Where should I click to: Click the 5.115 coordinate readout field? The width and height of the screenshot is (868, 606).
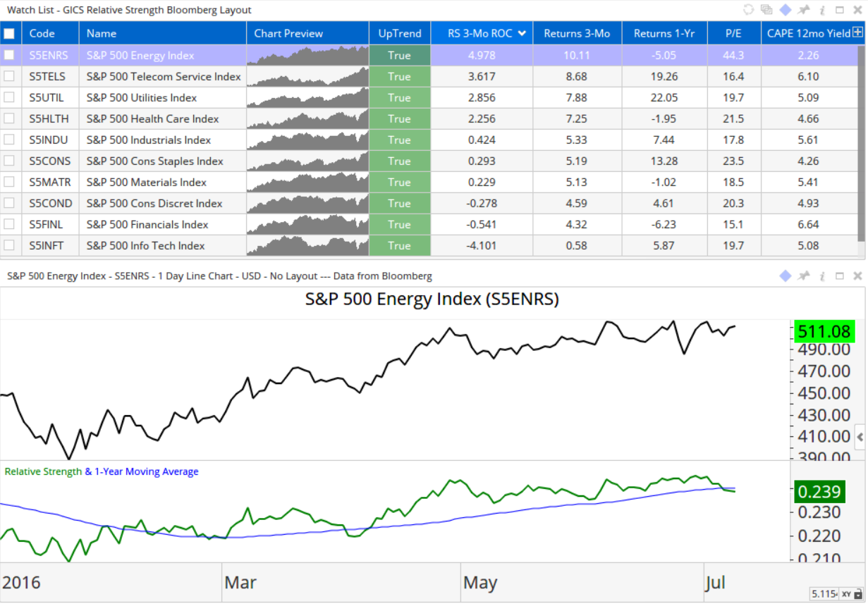pos(824,595)
